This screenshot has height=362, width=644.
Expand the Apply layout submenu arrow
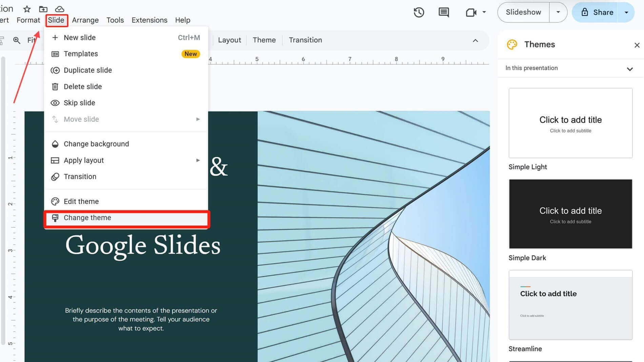(x=198, y=160)
